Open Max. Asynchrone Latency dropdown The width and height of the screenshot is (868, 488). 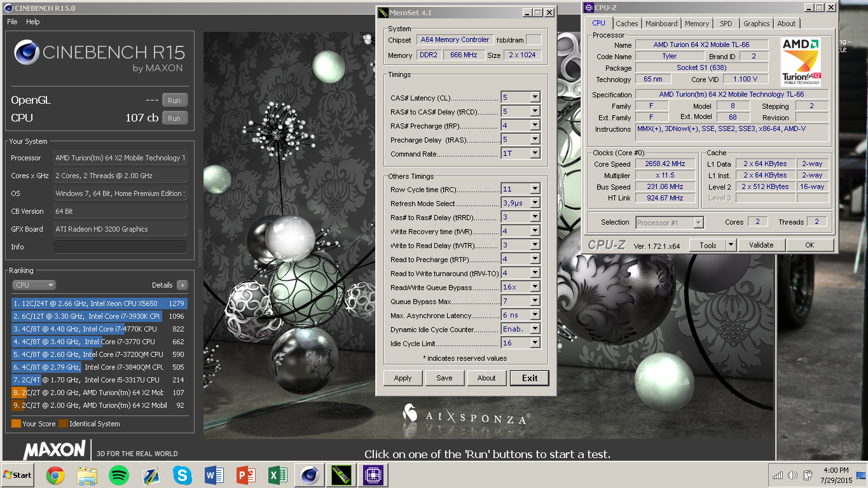pyautogui.click(x=535, y=315)
